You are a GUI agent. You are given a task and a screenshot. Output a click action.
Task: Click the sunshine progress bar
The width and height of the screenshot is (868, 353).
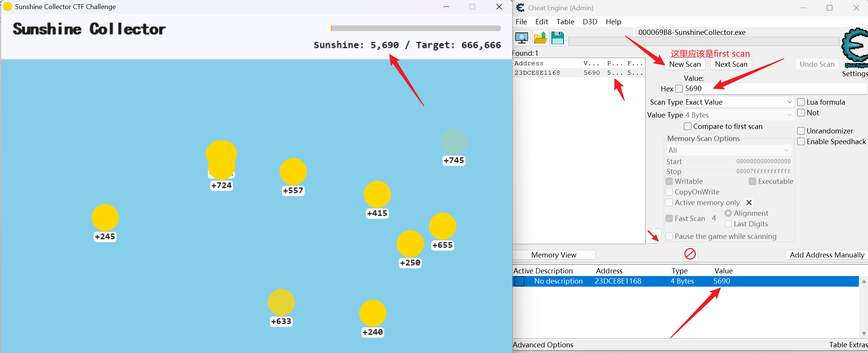click(416, 28)
